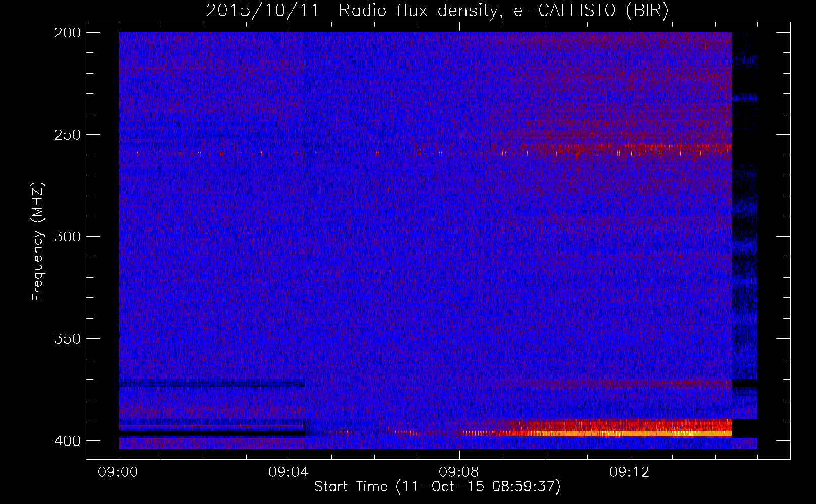
Task: Select the 'Frequency (MHZ)' axis label
Action: pos(38,241)
